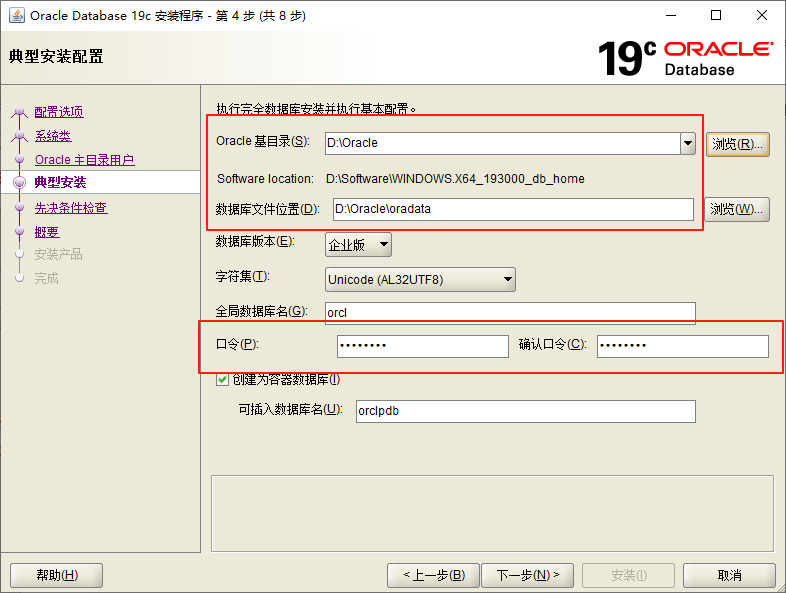The width and height of the screenshot is (786, 593).
Task: Click the empty message area at bottom
Action: click(x=492, y=513)
